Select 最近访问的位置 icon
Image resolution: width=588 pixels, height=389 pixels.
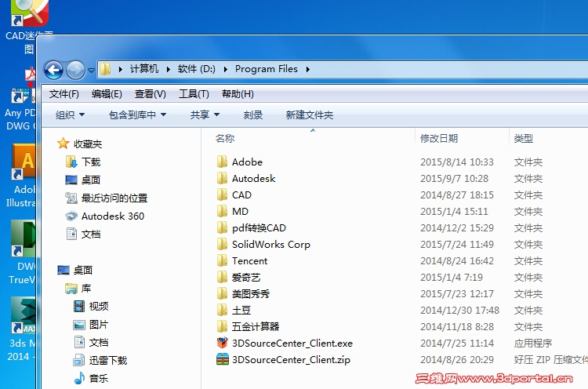click(71, 198)
